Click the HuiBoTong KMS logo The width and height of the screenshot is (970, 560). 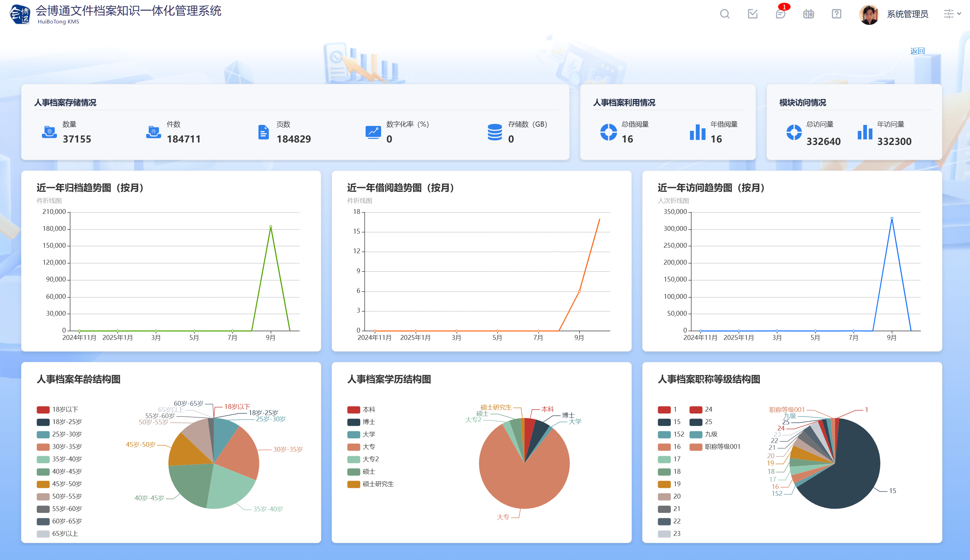tap(20, 14)
